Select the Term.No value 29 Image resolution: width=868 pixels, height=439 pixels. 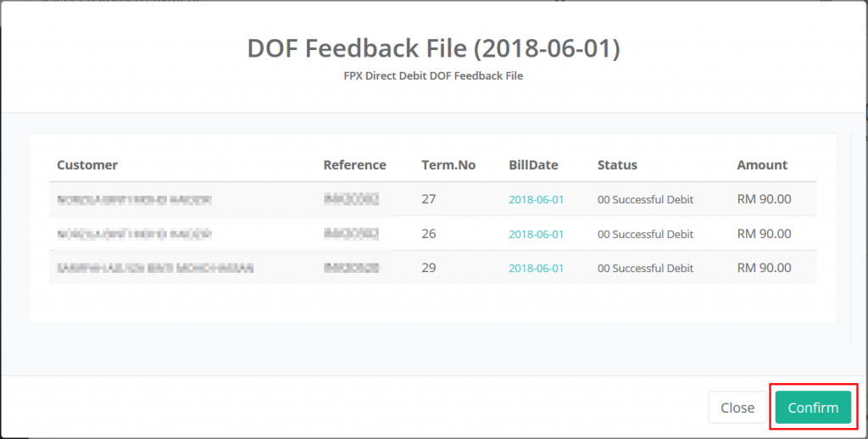(x=430, y=267)
